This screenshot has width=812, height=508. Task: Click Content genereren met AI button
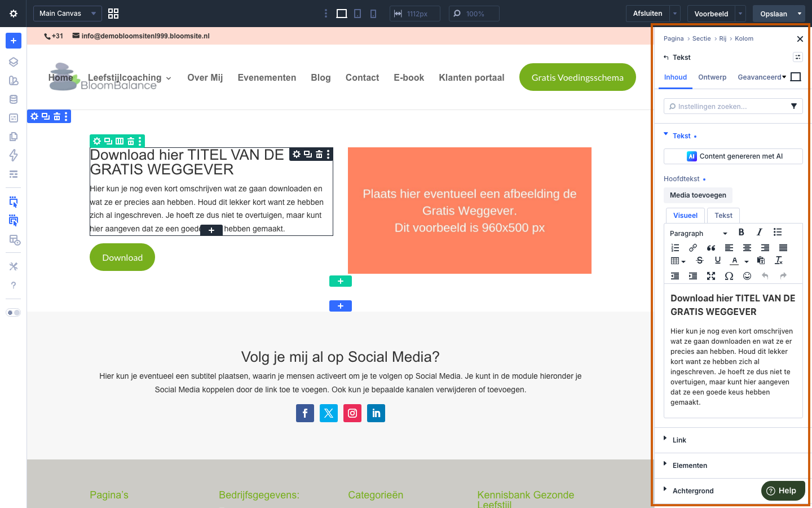coord(733,156)
